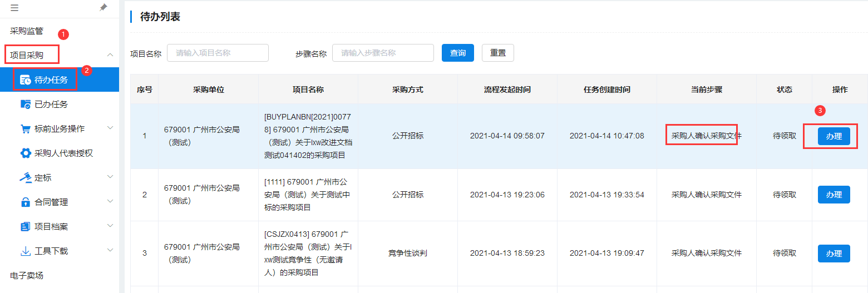Click the hamburger menu icon in sidebar
The image size is (868, 293).
tap(14, 8)
